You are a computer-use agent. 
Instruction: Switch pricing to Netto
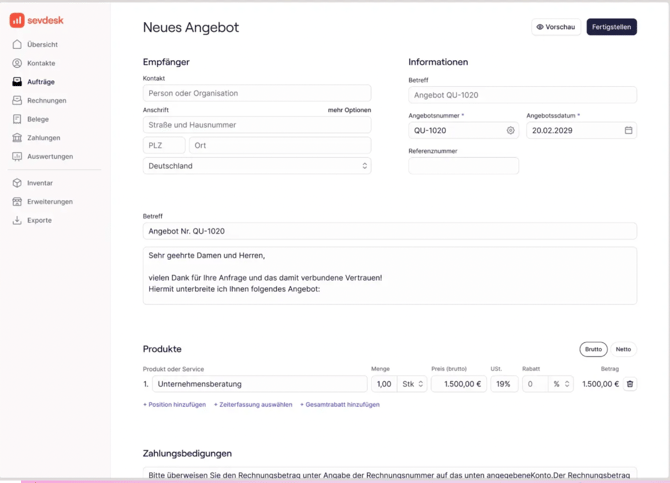pos(623,349)
